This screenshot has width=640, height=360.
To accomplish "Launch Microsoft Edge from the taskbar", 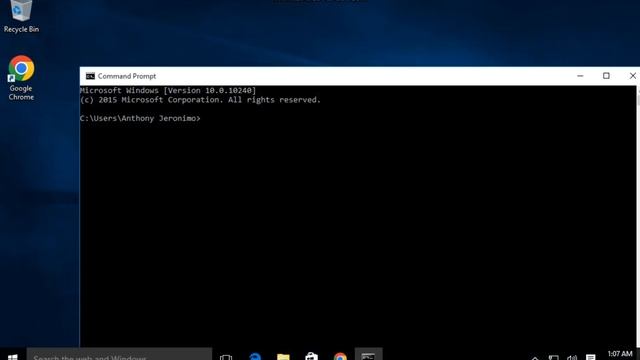I will tap(255, 356).
